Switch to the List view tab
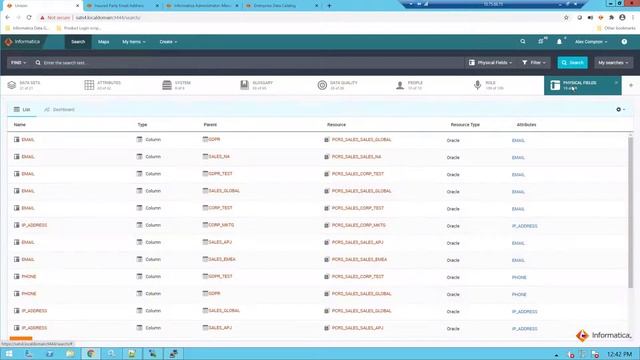Screen dimensions: 640x360 [x=22, y=109]
